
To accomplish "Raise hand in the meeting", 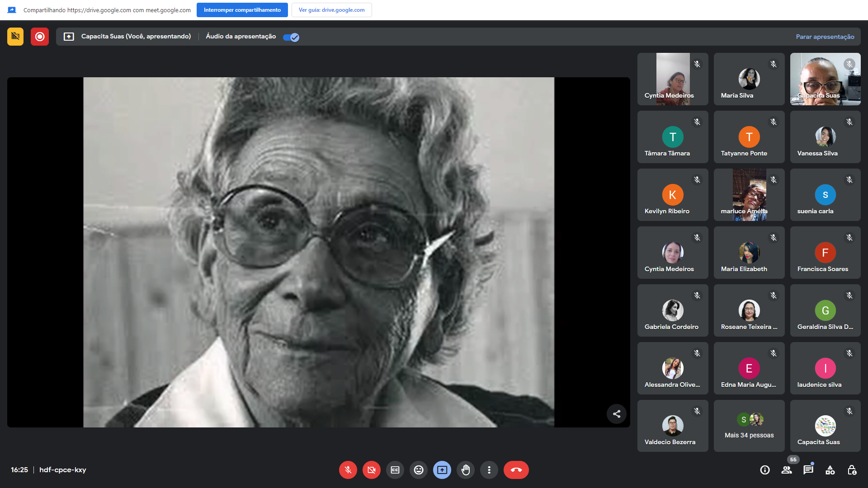I will point(465,470).
